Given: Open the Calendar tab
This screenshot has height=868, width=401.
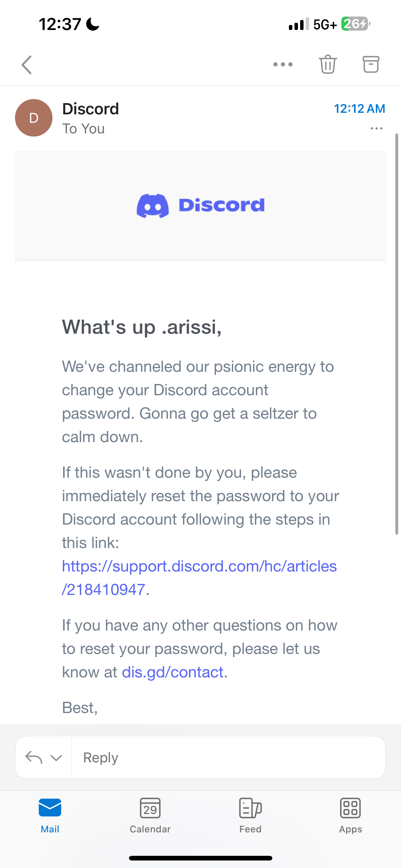Looking at the screenshot, I should pyautogui.click(x=150, y=816).
